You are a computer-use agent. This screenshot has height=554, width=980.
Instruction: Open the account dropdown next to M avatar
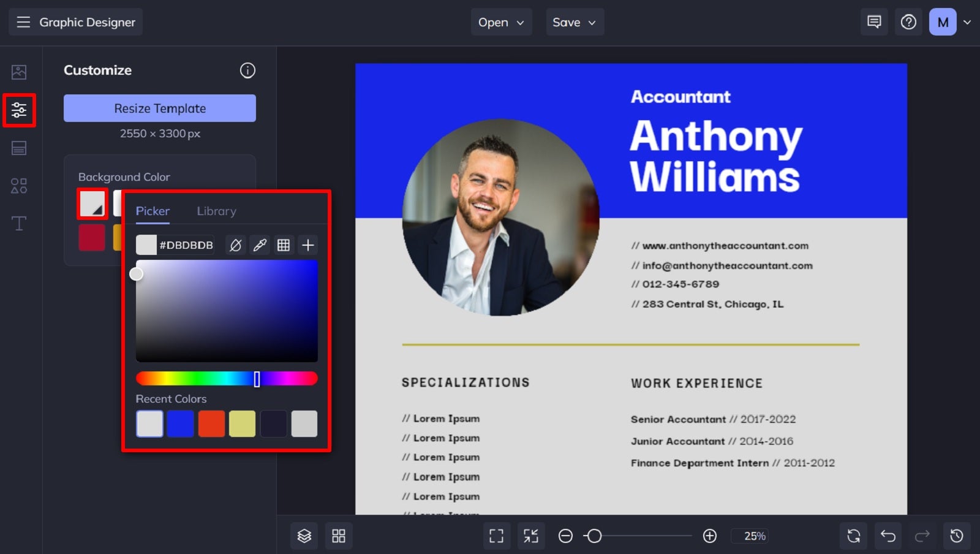pyautogui.click(x=967, y=21)
